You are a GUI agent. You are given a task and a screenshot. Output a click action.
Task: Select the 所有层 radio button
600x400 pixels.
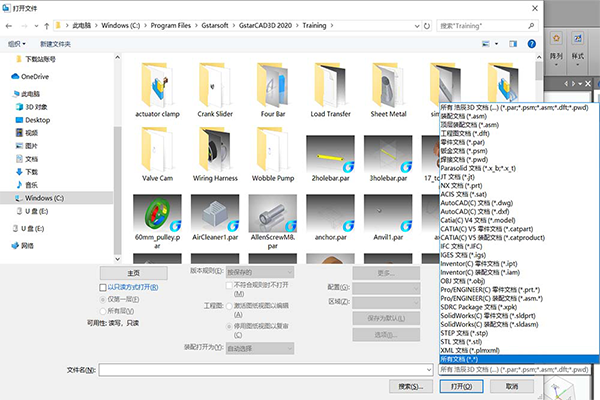click(102, 311)
